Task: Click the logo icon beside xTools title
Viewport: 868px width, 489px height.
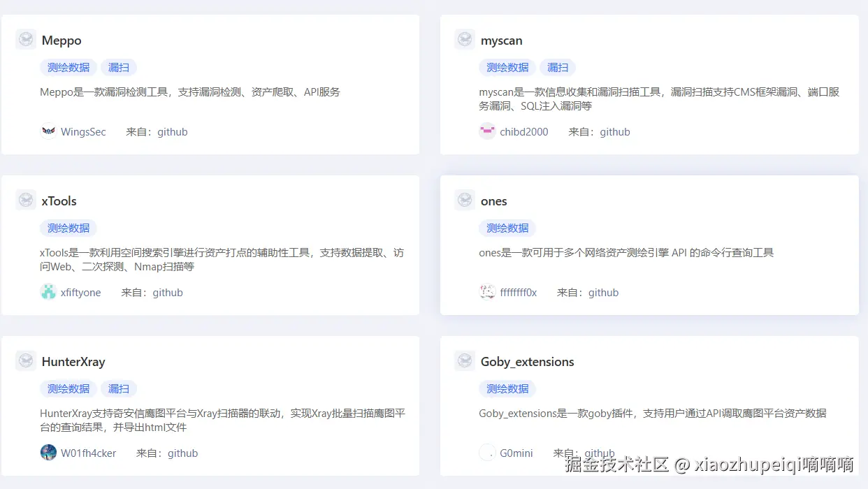Action: point(26,200)
